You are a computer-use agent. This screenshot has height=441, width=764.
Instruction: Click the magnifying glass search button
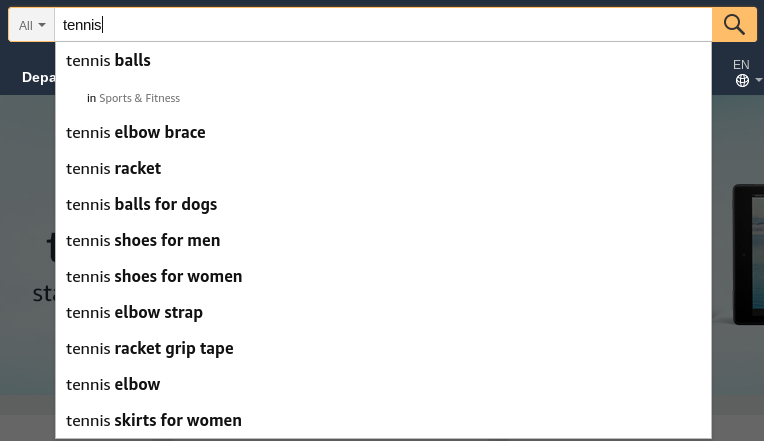tap(734, 24)
